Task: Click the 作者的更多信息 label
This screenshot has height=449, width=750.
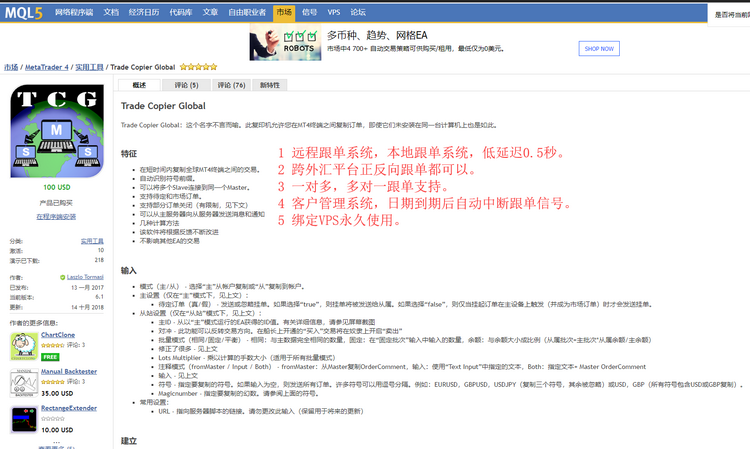Action: [x=33, y=323]
